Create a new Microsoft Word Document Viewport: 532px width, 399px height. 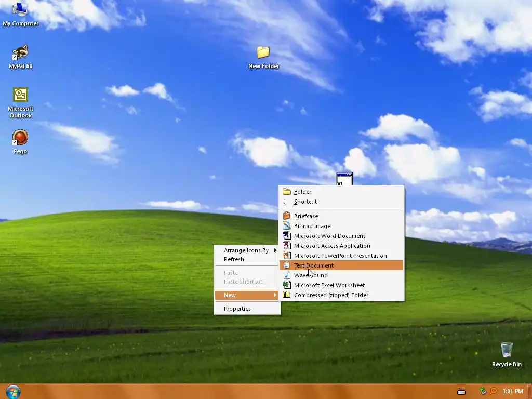point(341,236)
